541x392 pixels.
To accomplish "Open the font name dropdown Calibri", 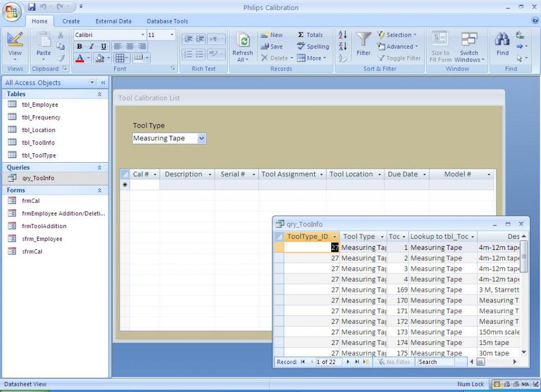I will tap(143, 35).
